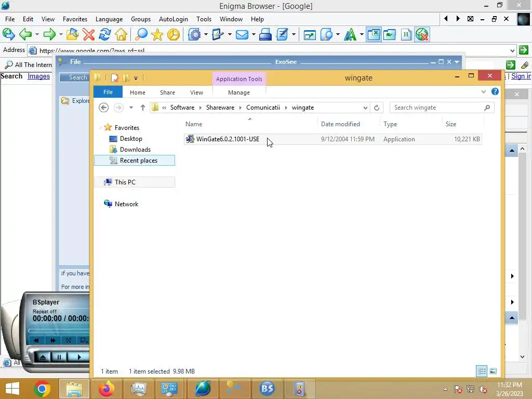
Task: Go up one folder level in Explorer
Action: pyautogui.click(x=142, y=108)
